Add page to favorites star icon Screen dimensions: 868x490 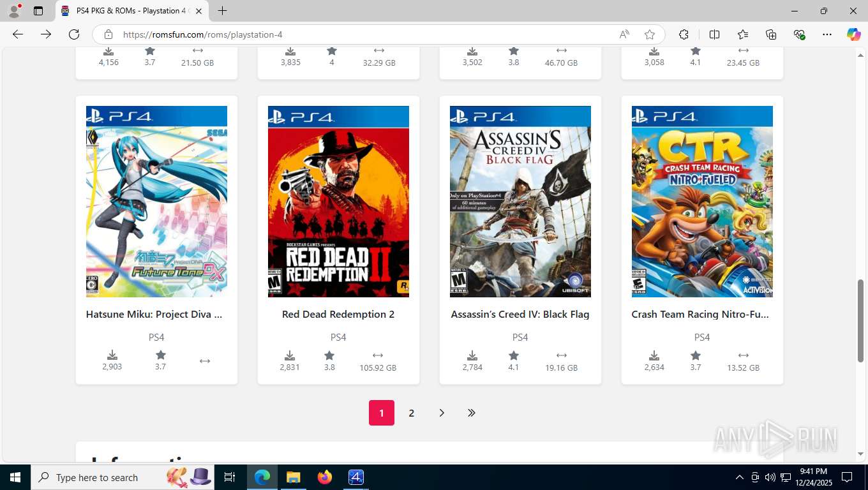650,34
